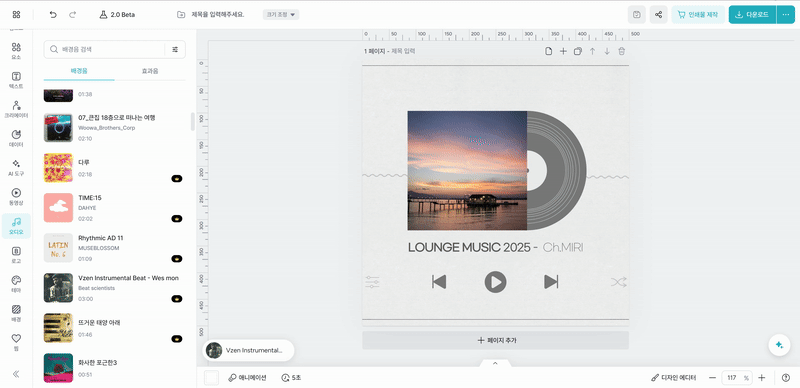Screen dimensions: 800x388
Task: Select the Vzen Instrumental Beat track in list
Action: pyautogui.click(x=113, y=287)
